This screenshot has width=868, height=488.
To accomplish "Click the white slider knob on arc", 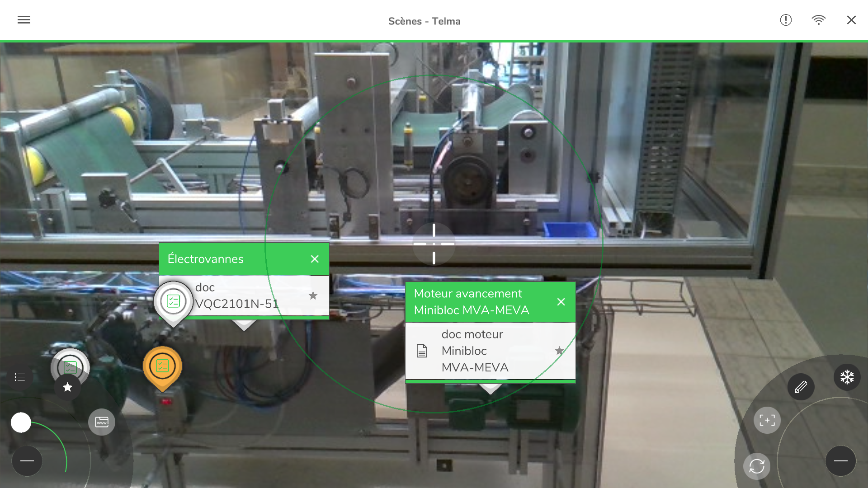I will coord(21,422).
